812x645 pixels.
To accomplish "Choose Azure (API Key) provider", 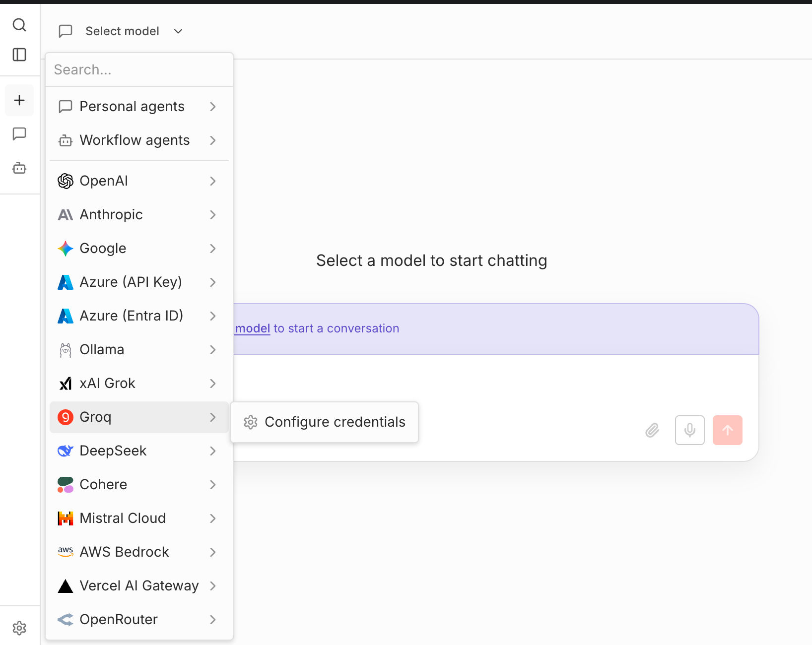I will point(139,282).
